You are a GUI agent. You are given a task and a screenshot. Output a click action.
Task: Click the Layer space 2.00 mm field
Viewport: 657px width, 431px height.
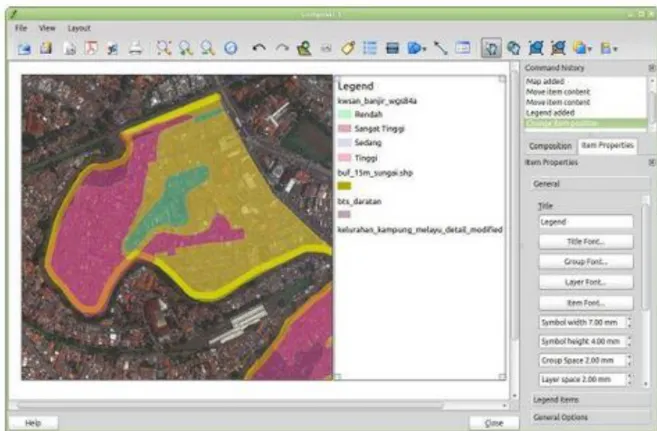[x=585, y=379]
